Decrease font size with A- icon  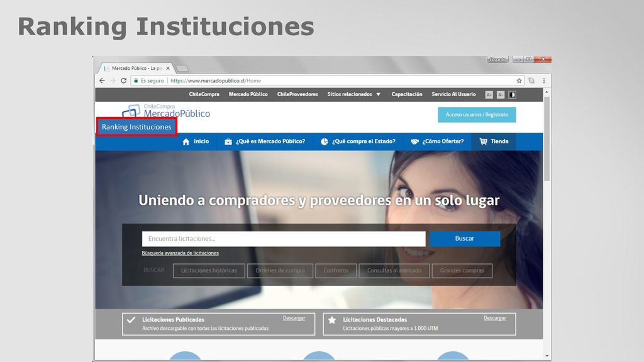click(x=500, y=95)
